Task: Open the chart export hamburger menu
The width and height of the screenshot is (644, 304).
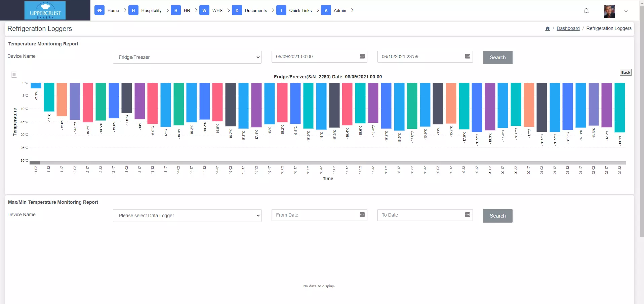Action: point(14,74)
